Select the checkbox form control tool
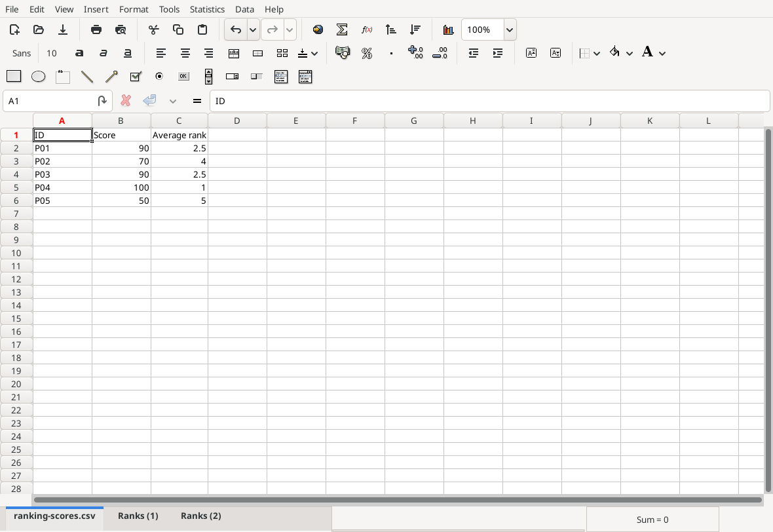The width and height of the screenshot is (773, 532). (136, 77)
